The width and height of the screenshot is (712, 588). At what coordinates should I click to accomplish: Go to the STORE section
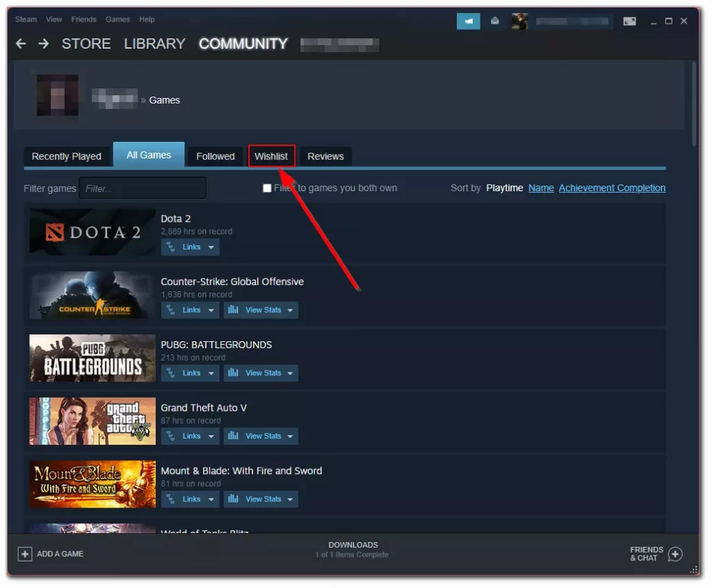[x=86, y=44]
